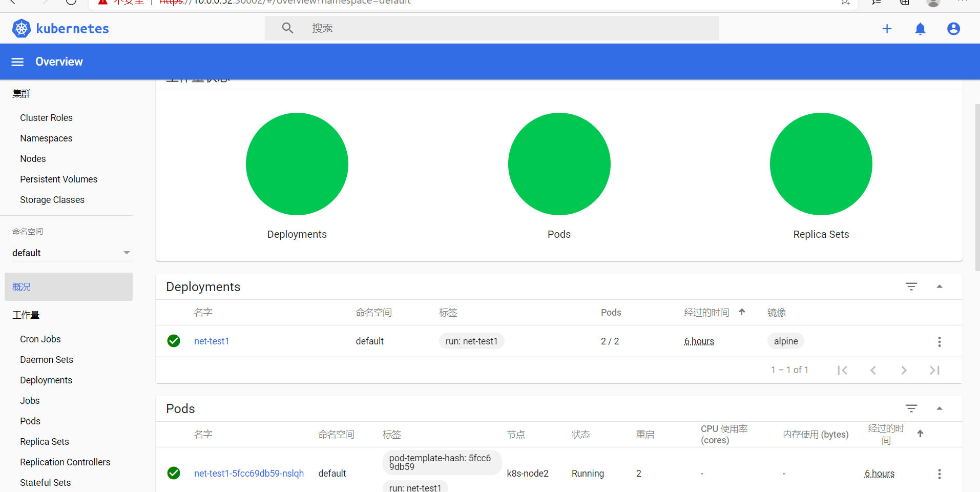Open Storage Classes in sidebar
Image resolution: width=980 pixels, height=492 pixels.
pos(52,200)
